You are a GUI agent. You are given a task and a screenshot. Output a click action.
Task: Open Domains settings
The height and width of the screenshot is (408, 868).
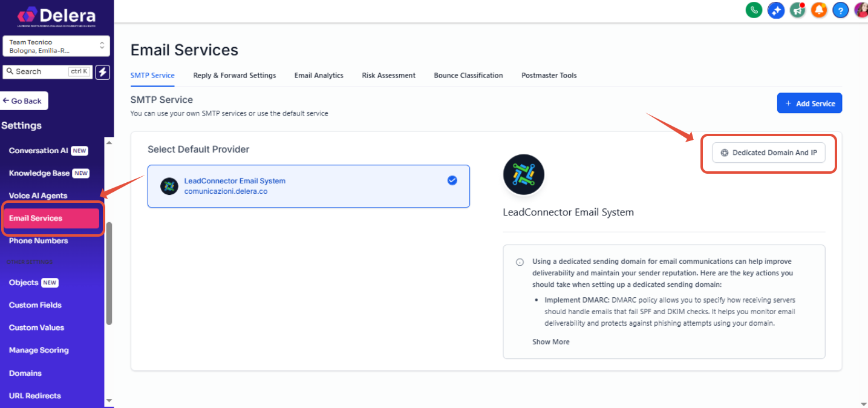(25, 373)
